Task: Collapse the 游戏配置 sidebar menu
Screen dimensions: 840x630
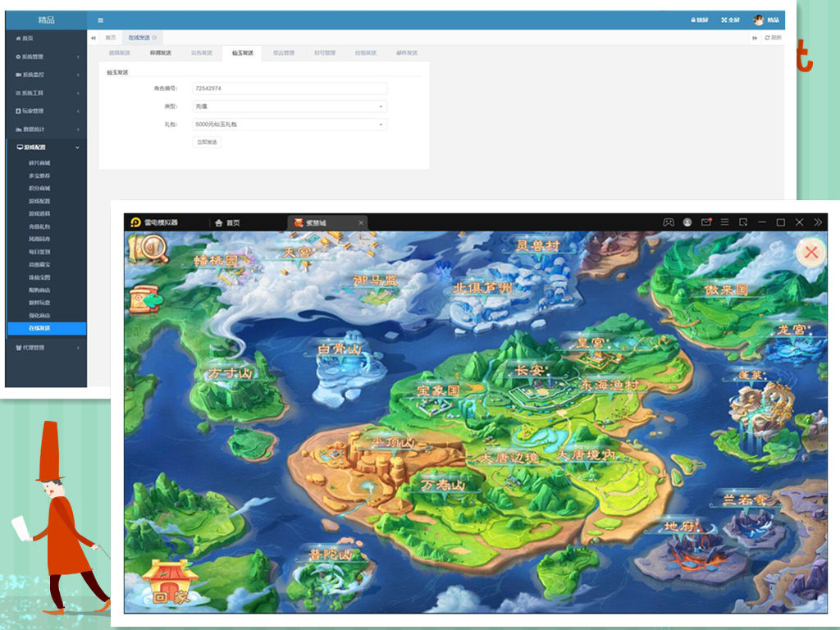Action: [46, 148]
